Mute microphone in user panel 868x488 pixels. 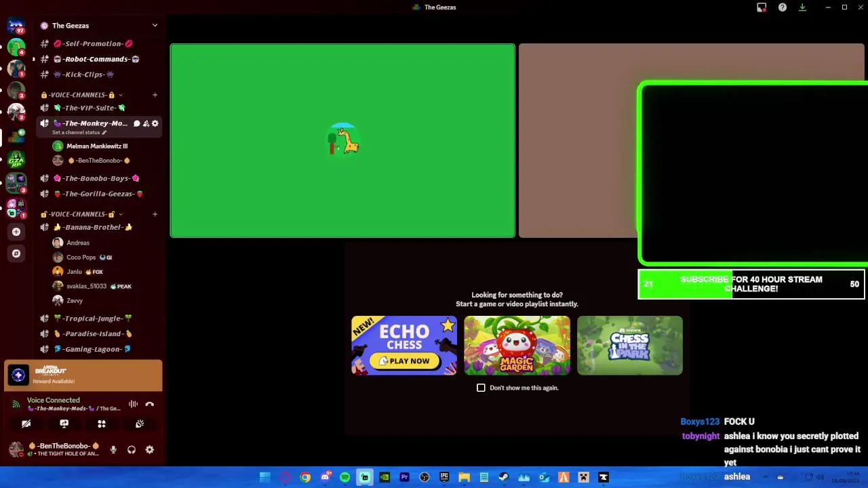tap(113, 449)
